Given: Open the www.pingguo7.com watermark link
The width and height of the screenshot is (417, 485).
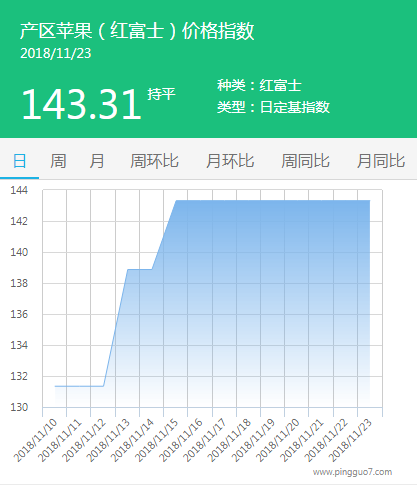Looking at the screenshot, I should click(x=352, y=472).
